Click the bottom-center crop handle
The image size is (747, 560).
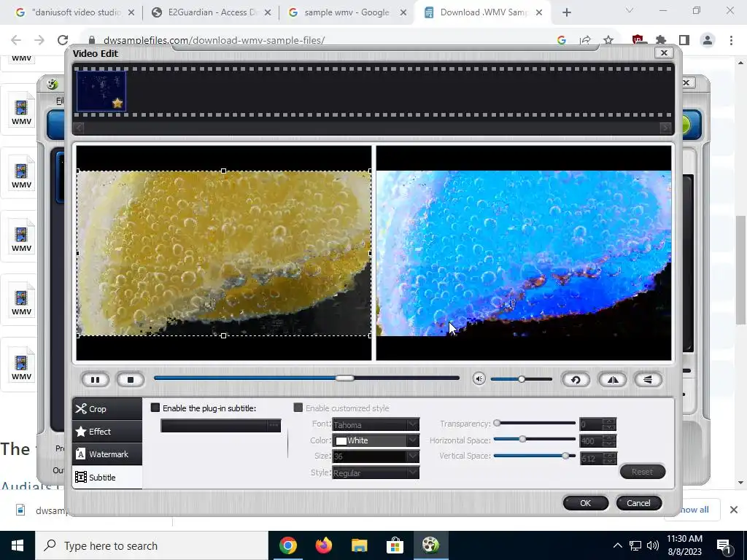(x=223, y=335)
